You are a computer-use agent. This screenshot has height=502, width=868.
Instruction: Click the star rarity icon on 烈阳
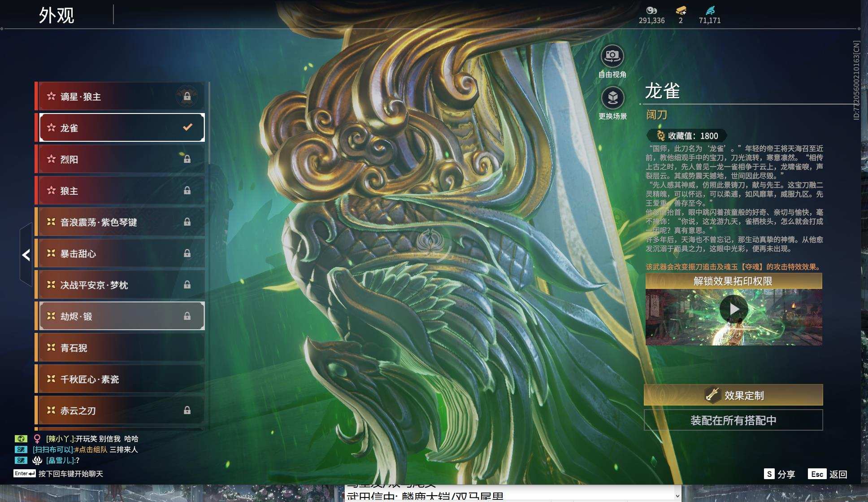[51, 159]
